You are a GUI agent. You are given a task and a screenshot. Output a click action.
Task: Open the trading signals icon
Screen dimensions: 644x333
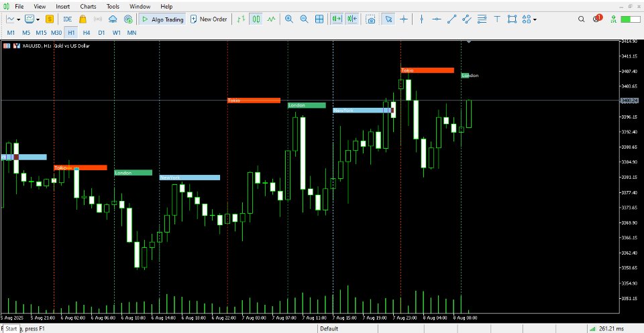98,19
